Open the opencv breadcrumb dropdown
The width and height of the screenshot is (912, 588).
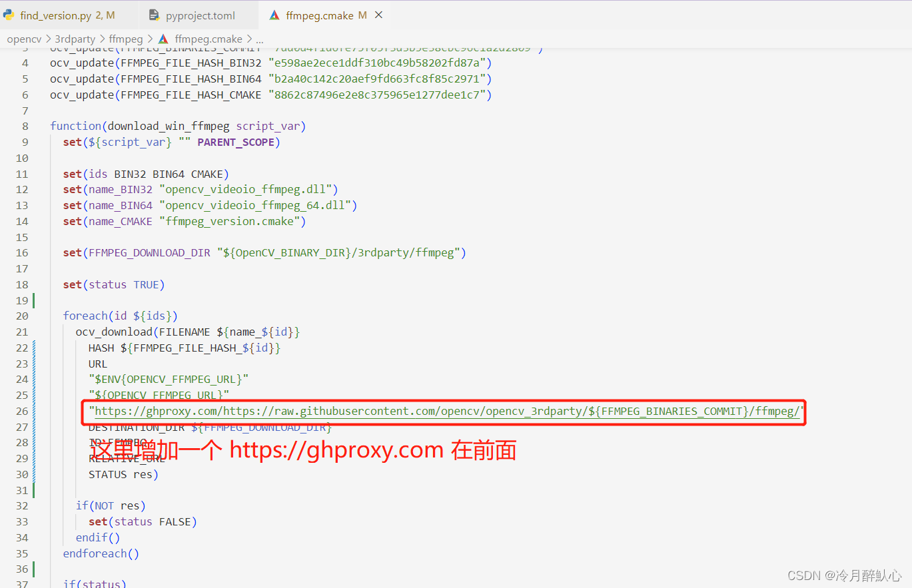pyautogui.click(x=24, y=39)
